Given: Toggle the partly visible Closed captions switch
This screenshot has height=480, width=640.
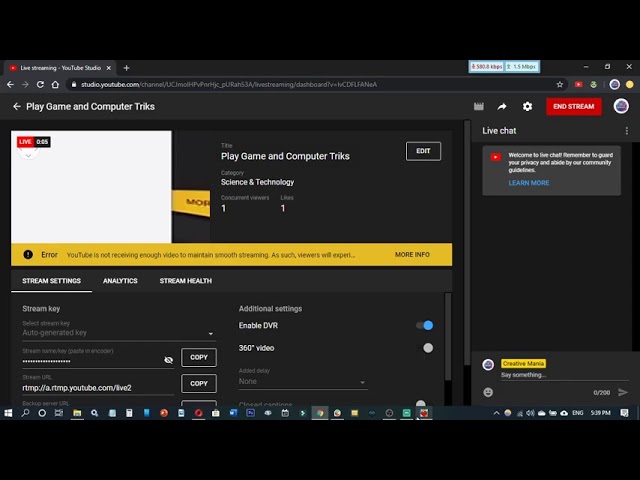Looking at the screenshot, I should tap(420, 403).
